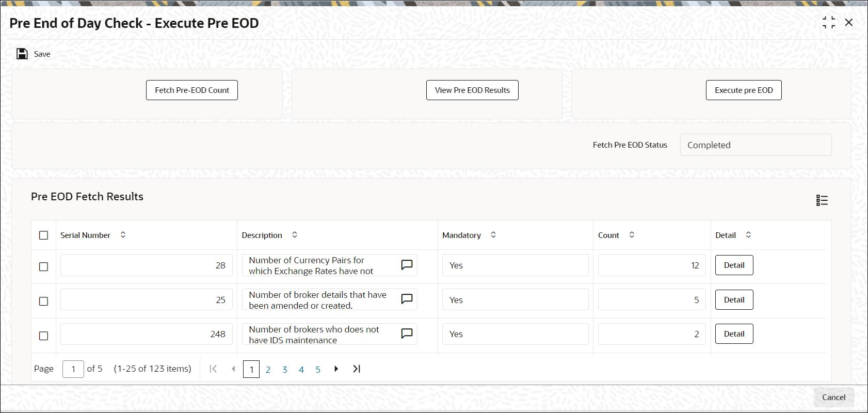Tick the checkbox for serial number 248
The image size is (868, 413).
pyautogui.click(x=44, y=336)
